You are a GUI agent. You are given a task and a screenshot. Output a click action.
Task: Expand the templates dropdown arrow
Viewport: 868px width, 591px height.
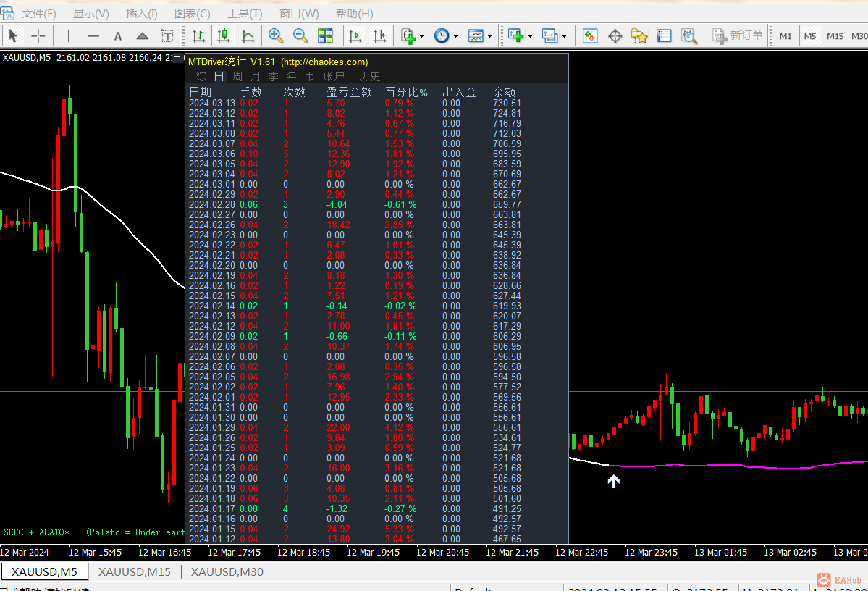[489, 36]
